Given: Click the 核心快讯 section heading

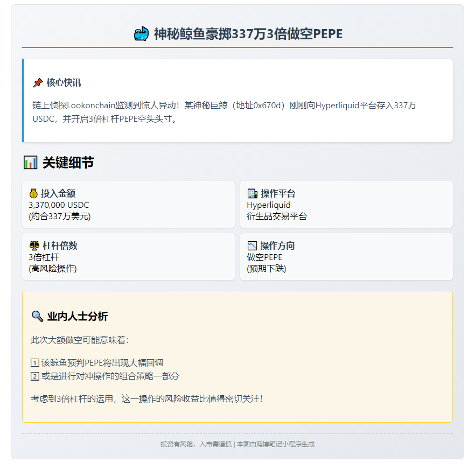Looking at the screenshot, I should click(64, 83).
